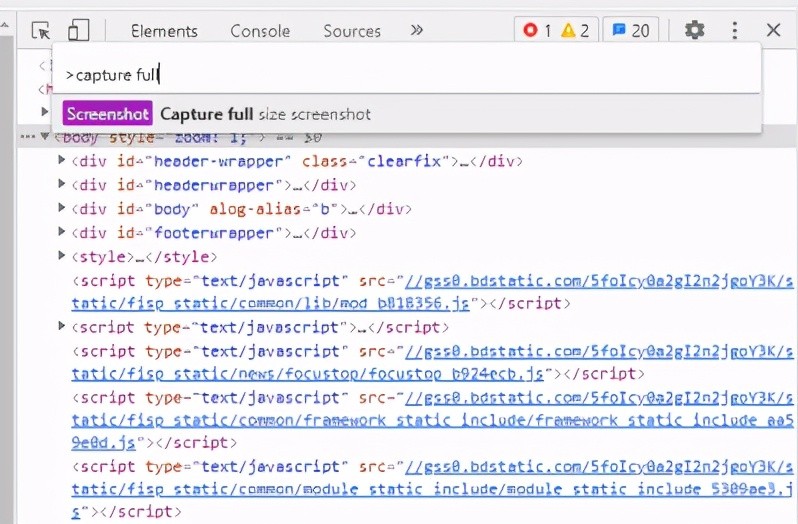Screen dimensions: 798x524
Task: Switch to the Console tab
Action: 260,31
